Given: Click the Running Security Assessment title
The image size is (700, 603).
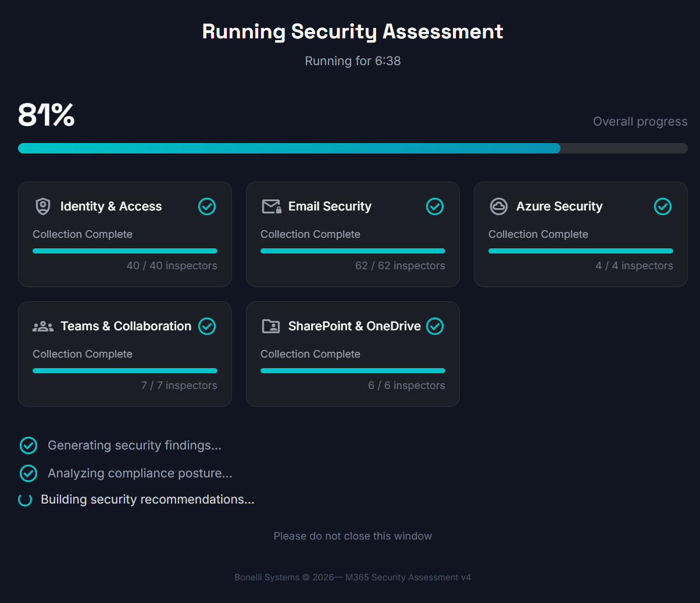Looking at the screenshot, I should click(352, 31).
